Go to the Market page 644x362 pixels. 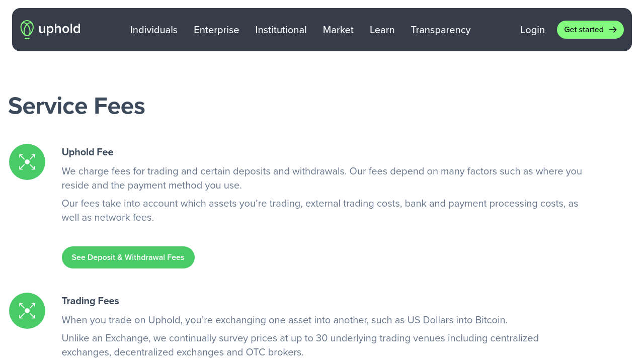[x=338, y=30]
